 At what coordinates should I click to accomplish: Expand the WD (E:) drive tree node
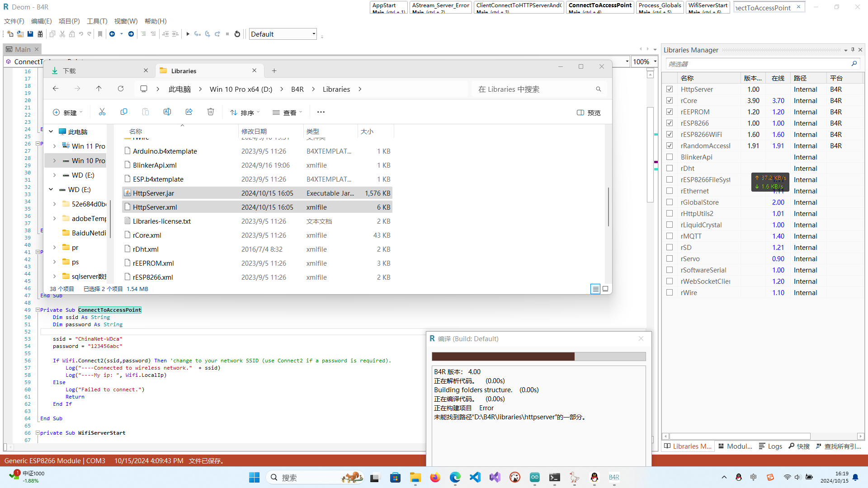[55, 175]
